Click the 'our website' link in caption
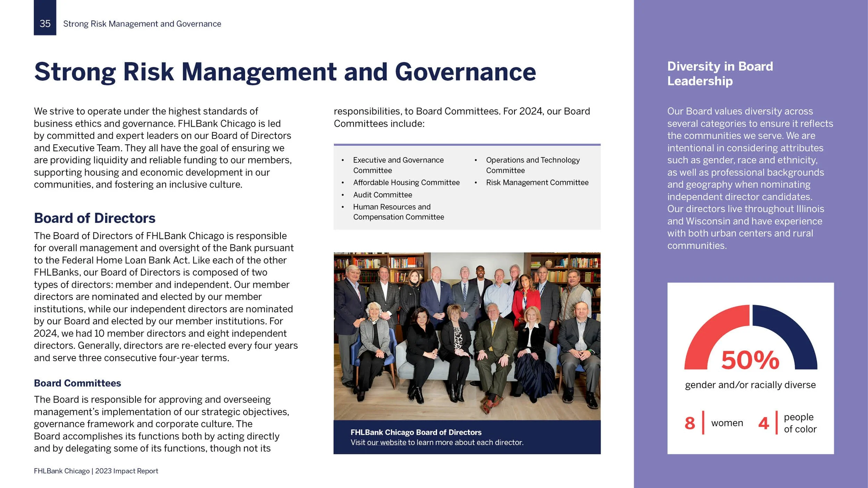 tap(386, 443)
